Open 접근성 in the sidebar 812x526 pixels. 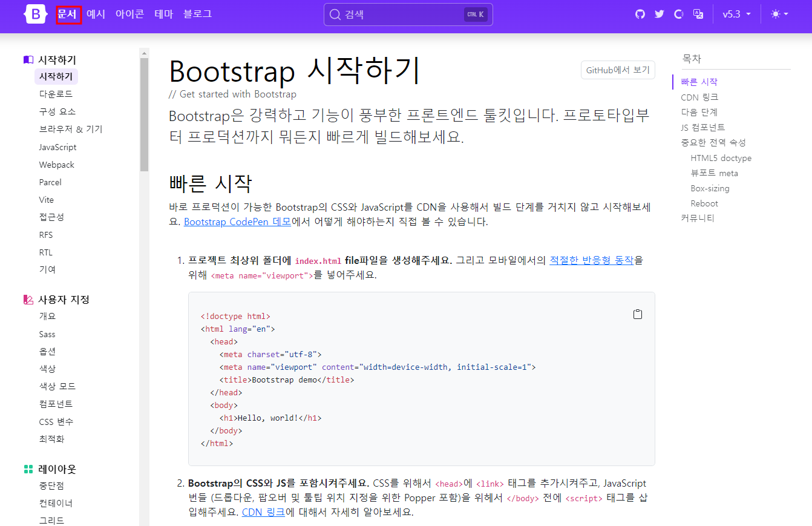coord(51,217)
